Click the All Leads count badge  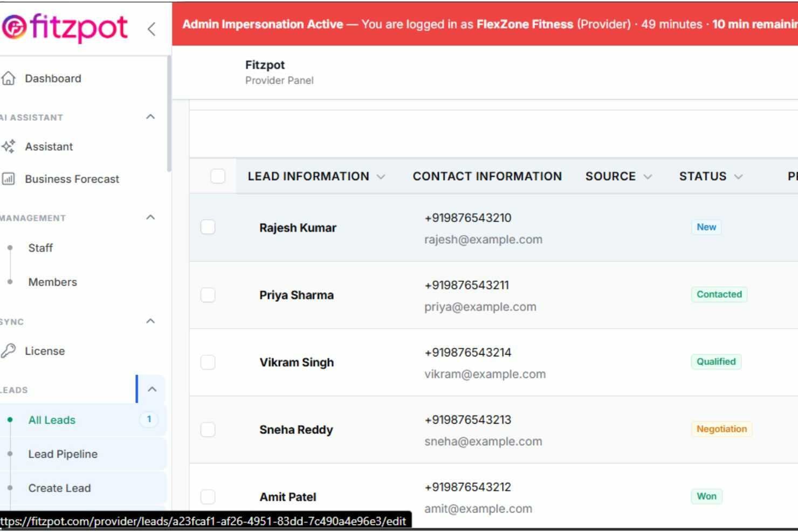coord(149,419)
